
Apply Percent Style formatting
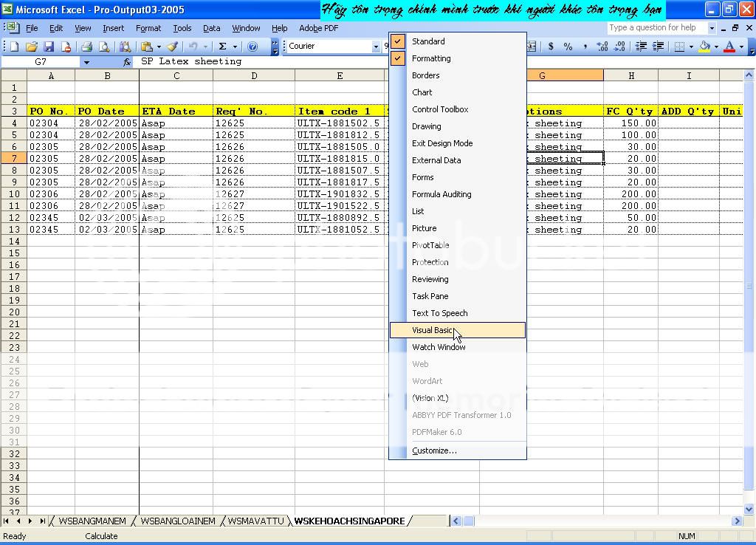[x=568, y=47]
